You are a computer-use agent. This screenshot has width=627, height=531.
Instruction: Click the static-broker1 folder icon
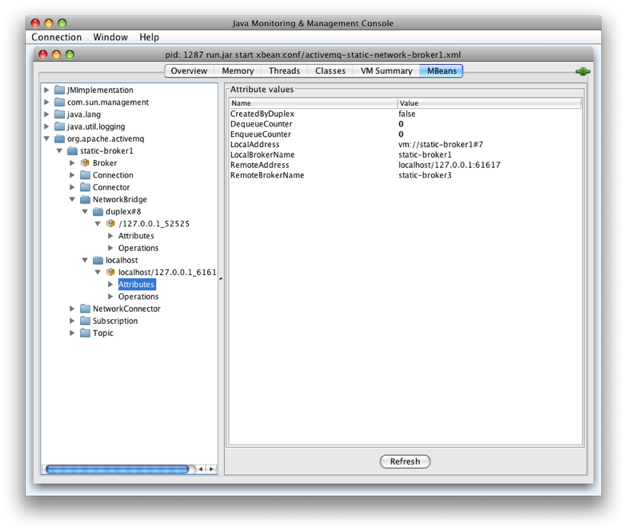click(72, 151)
